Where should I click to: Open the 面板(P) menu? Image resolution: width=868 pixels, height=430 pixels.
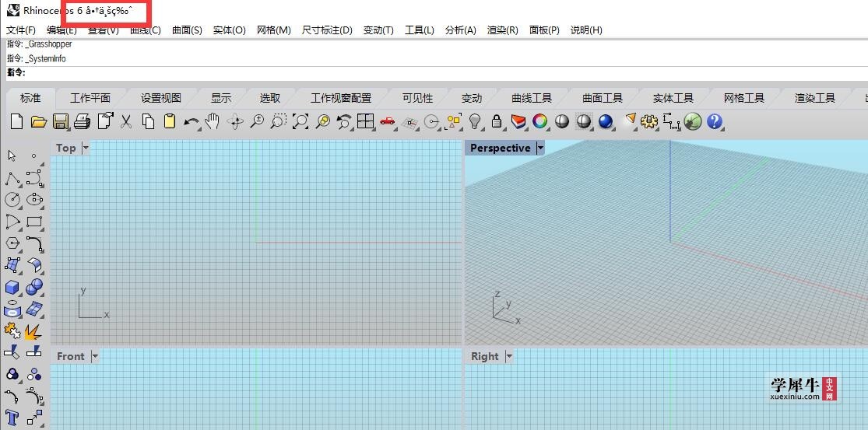coord(544,30)
